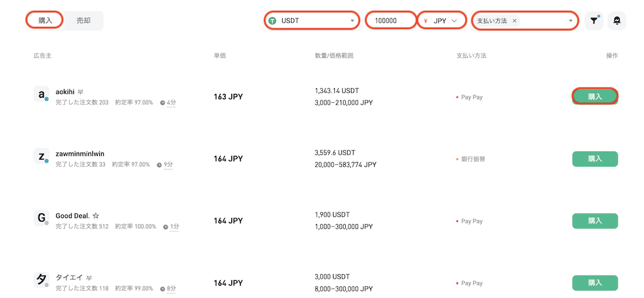The height and width of the screenshot is (298, 644).
Task: Click the star badge beside Good Deal.
Action: [x=96, y=216]
